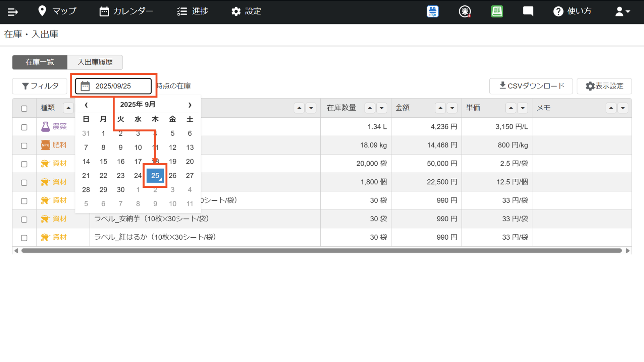Open 設定 settings menu
This screenshot has height=362, width=644.
click(x=246, y=11)
